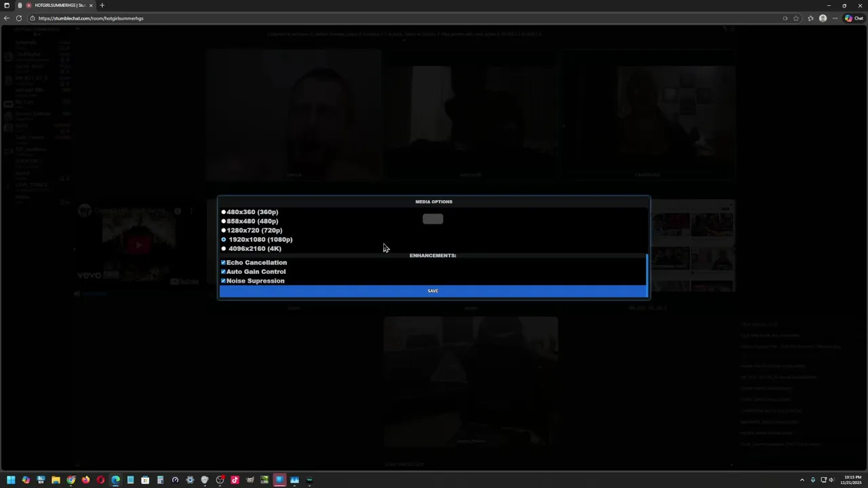Reload the stumblechat page

point(19,18)
